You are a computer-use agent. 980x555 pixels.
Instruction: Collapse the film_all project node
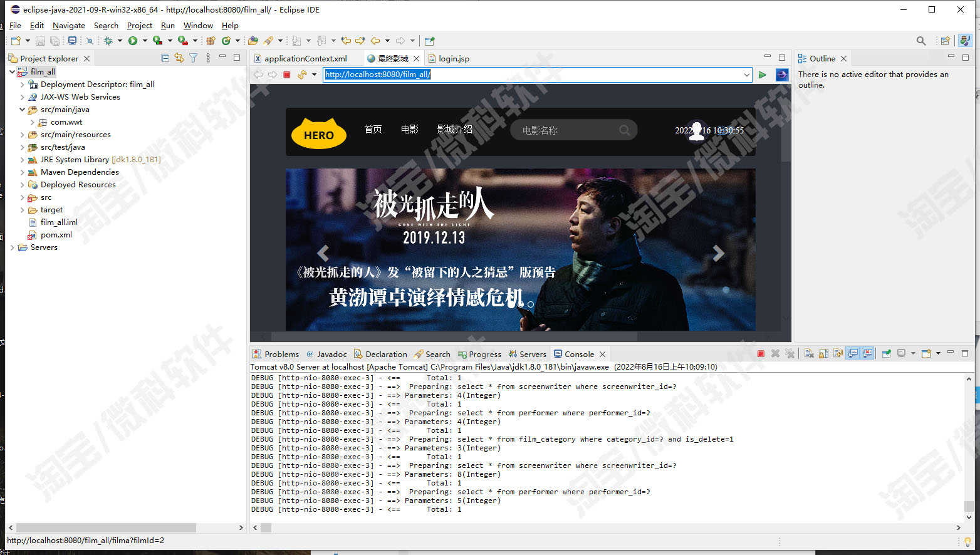coord(12,72)
